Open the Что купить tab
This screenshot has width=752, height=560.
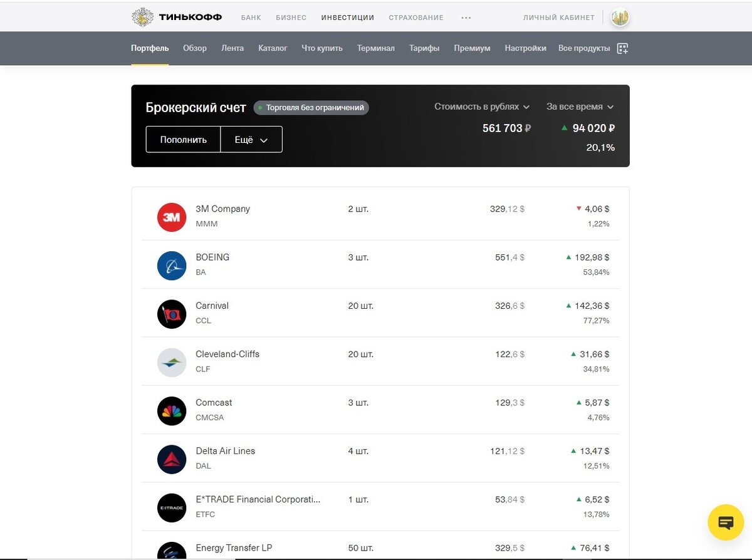[322, 48]
